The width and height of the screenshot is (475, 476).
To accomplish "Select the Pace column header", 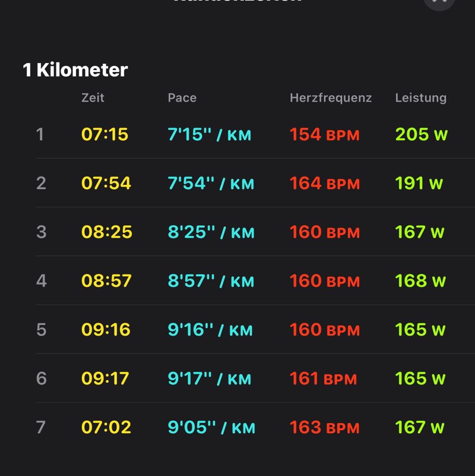I will (182, 97).
